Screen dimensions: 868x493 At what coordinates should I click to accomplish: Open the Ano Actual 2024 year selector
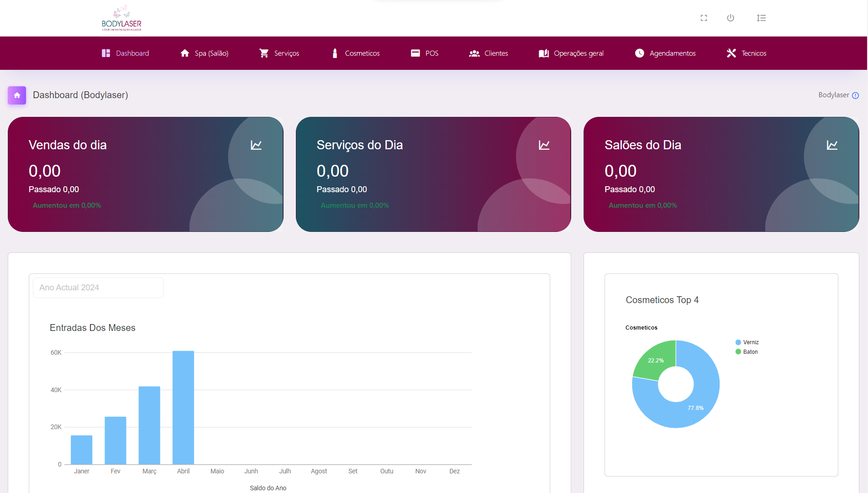[98, 288]
